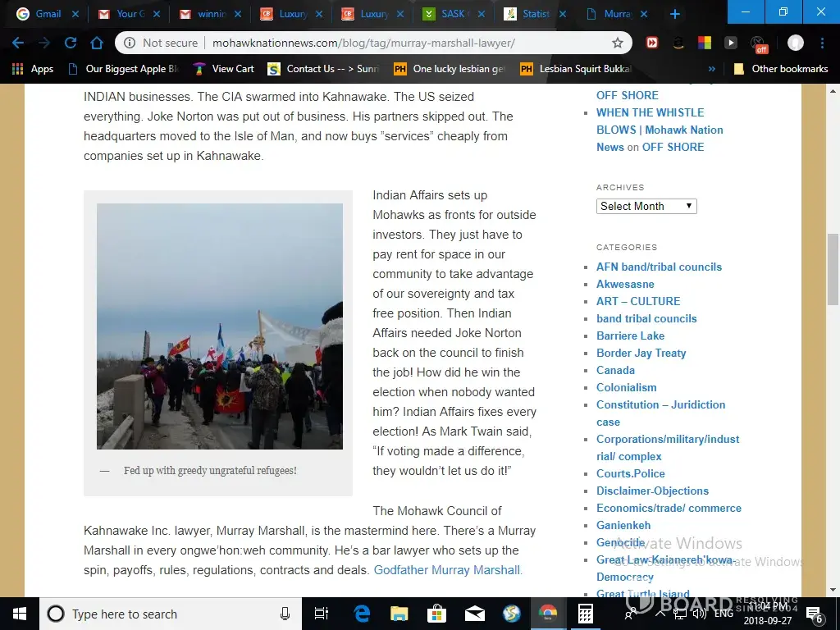Open the Other bookmarks folder

(x=781, y=69)
